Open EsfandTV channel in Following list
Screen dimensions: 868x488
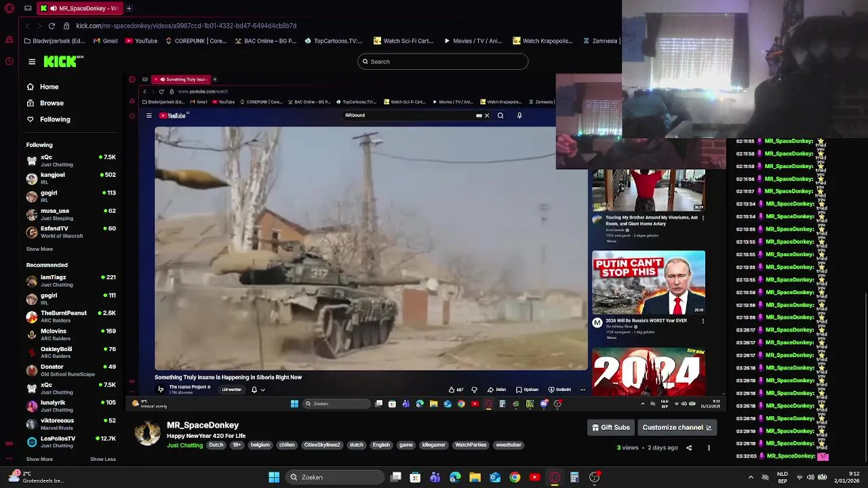point(71,232)
